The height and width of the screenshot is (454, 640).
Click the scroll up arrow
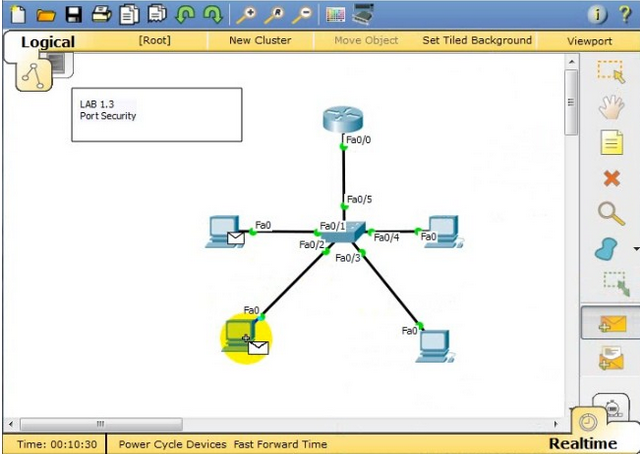tap(571, 62)
